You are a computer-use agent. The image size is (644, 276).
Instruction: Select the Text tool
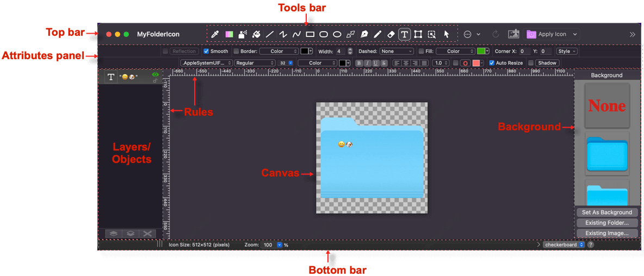pos(405,34)
